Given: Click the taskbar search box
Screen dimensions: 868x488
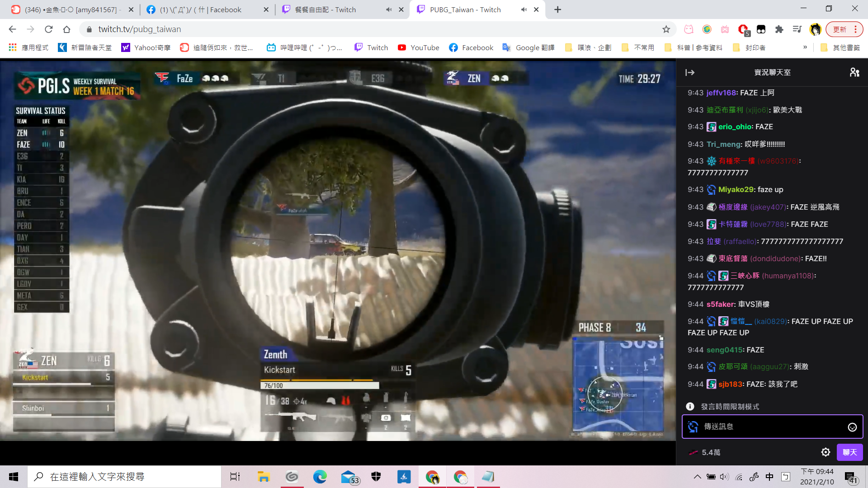Looking at the screenshot, I should pyautogui.click(x=124, y=477).
